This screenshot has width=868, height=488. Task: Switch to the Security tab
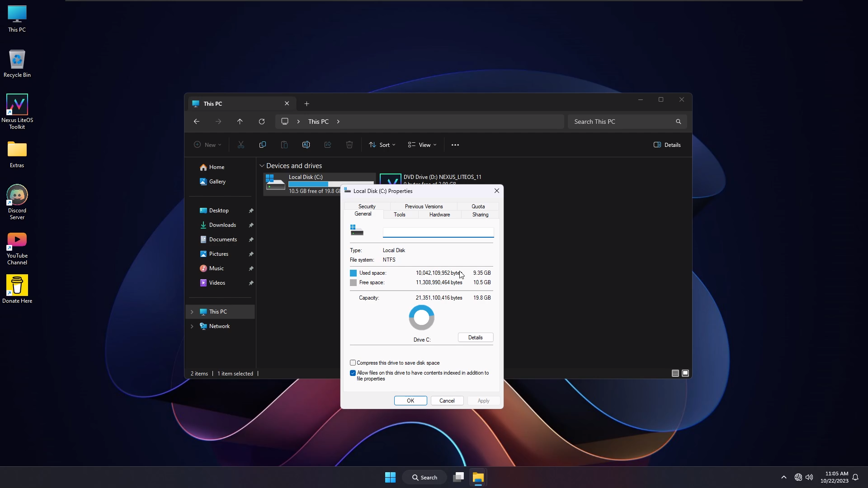[x=367, y=206]
